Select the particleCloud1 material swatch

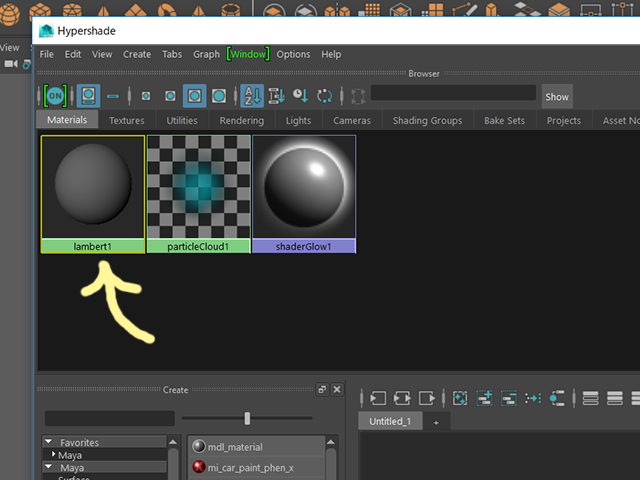click(x=198, y=194)
